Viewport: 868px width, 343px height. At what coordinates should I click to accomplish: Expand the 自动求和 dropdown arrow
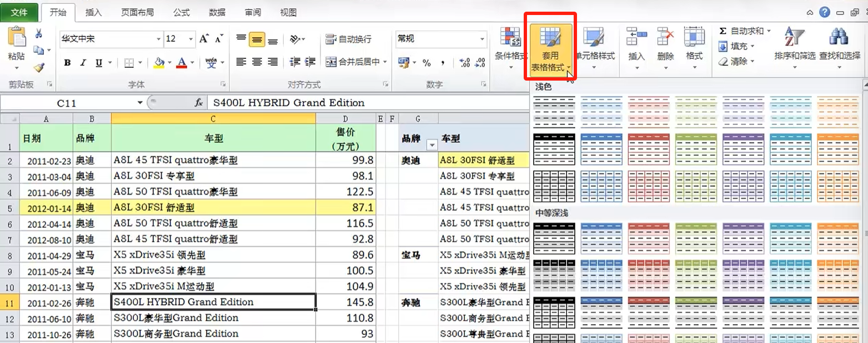tap(769, 31)
